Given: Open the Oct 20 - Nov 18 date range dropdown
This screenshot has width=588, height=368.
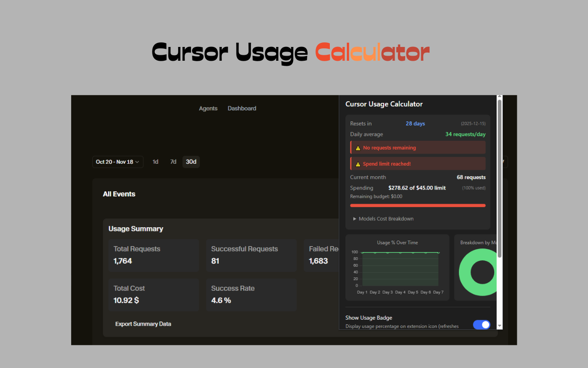Looking at the screenshot, I should (x=118, y=161).
